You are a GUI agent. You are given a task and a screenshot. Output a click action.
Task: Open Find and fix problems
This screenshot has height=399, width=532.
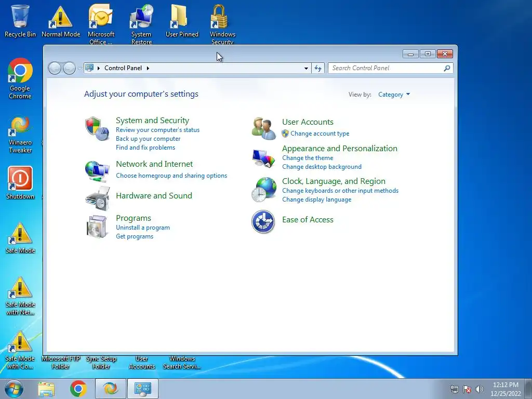coord(145,148)
